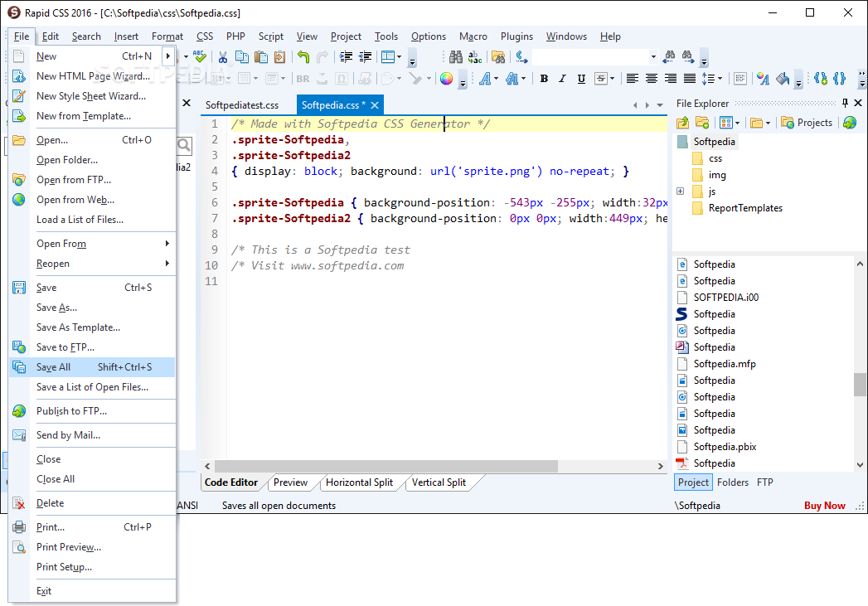The image size is (868, 606).
Task: Open Find in Files folder-binoculars icon
Action: [498, 56]
